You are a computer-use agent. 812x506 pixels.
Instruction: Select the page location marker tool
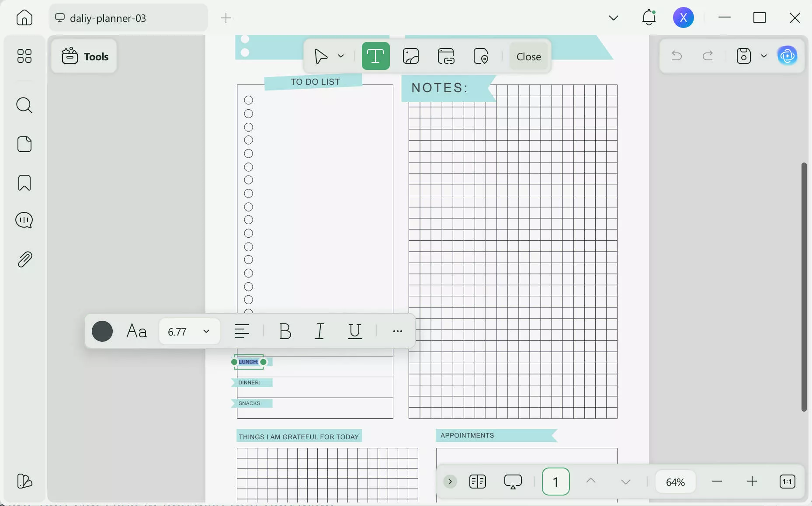click(x=481, y=56)
